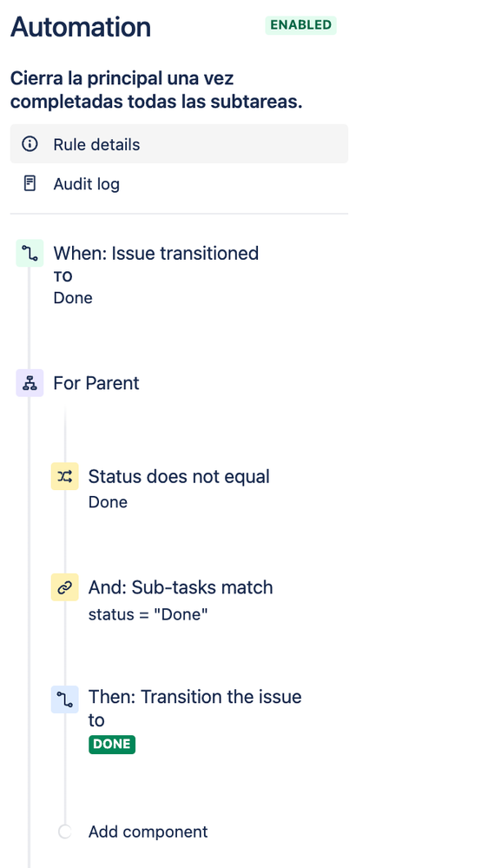Click the Add component circle marker
Screen dimensions: 494x868
click(65, 832)
